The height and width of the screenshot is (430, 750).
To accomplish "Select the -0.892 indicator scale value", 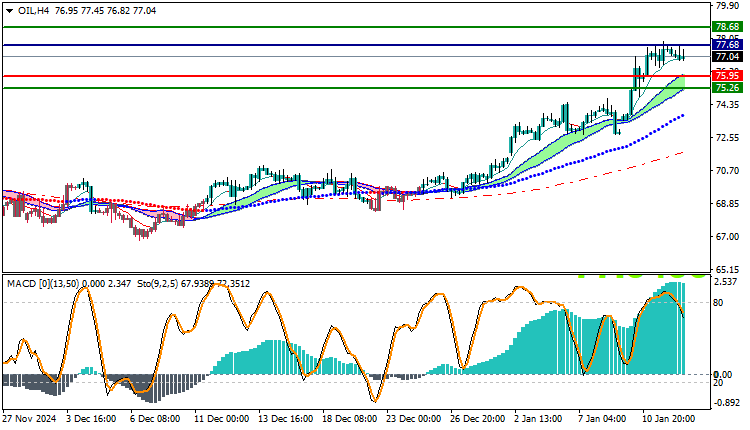I will pos(726,403).
